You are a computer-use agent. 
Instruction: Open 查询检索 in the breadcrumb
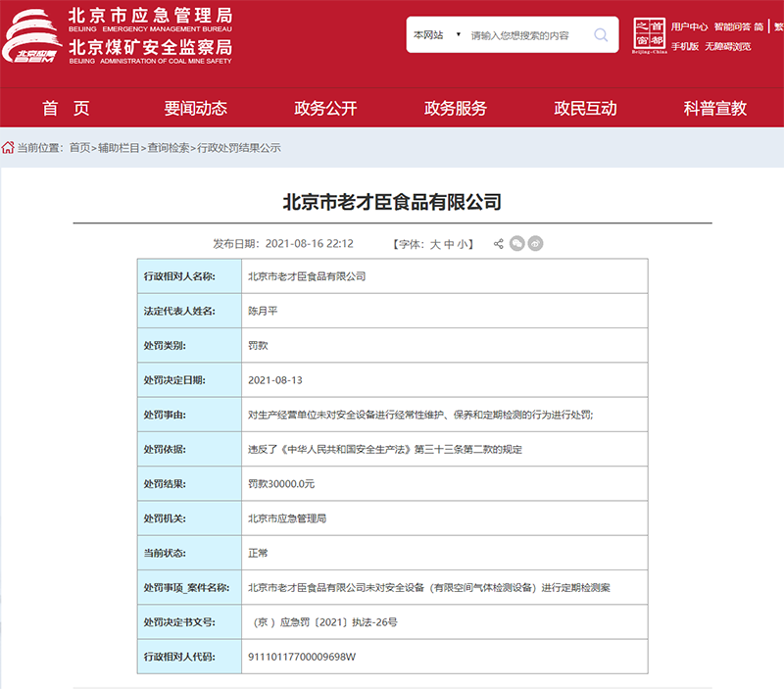point(168,147)
